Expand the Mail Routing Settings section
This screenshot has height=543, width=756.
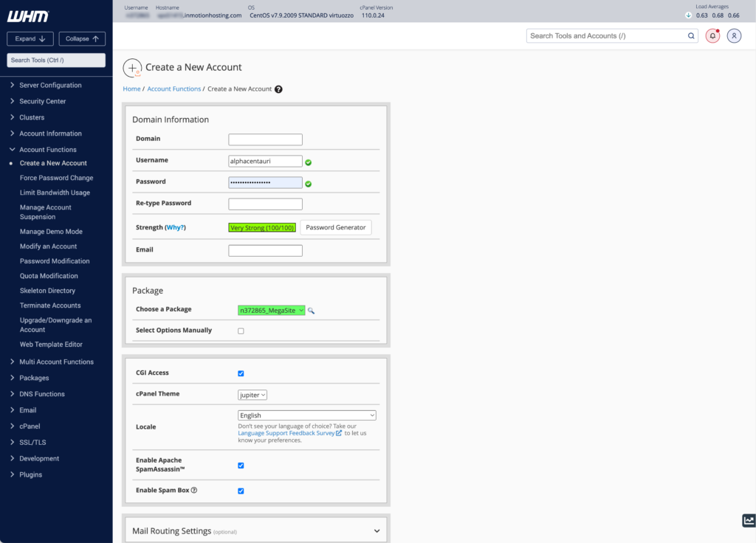pyautogui.click(x=377, y=530)
